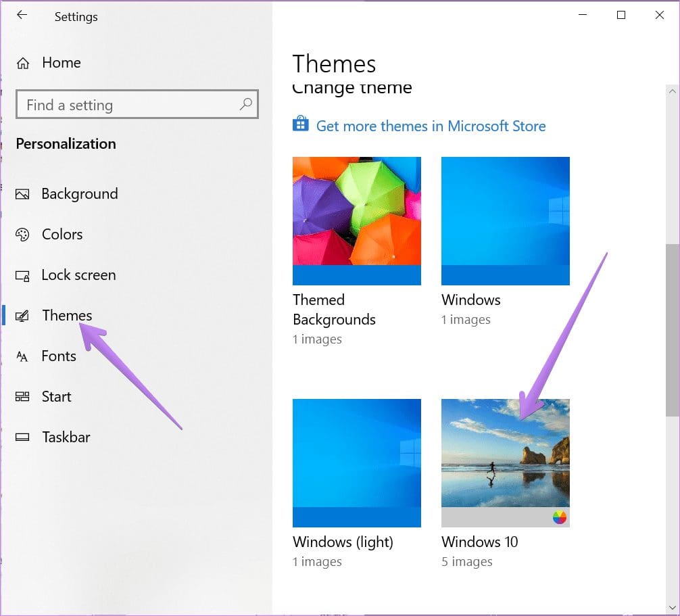Apply the Windows (light) theme
The image size is (680, 616).
pyautogui.click(x=356, y=463)
